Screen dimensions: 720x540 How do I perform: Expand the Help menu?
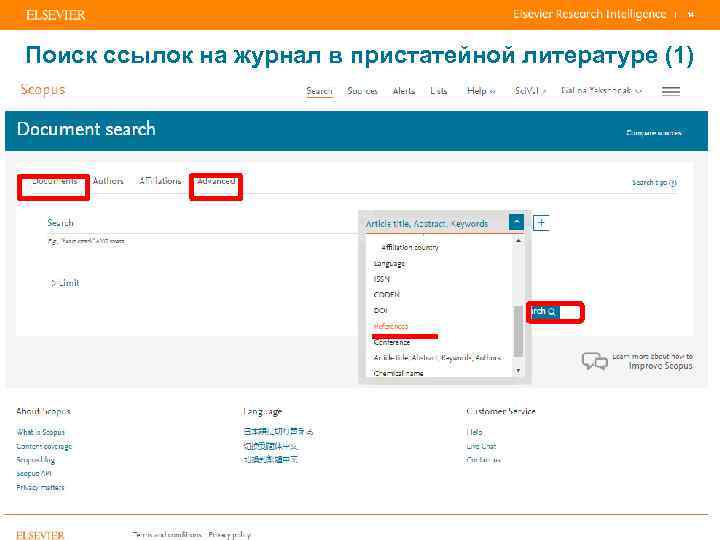[x=481, y=91]
